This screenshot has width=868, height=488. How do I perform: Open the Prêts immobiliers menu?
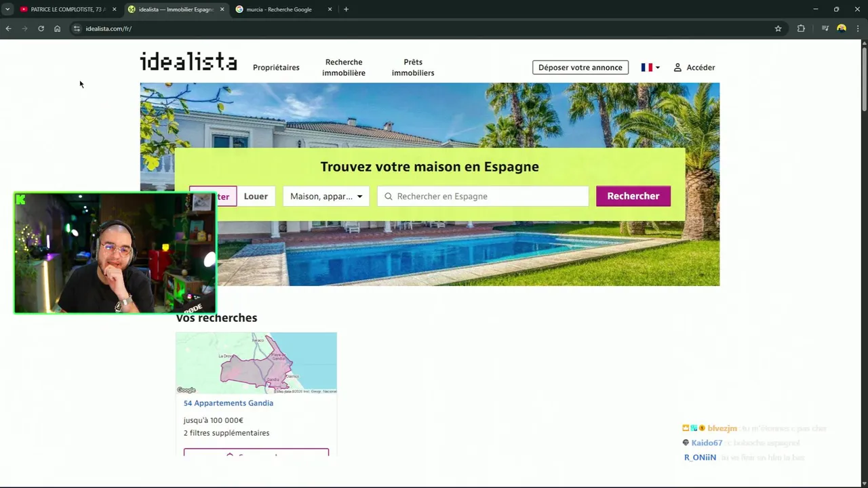(413, 68)
